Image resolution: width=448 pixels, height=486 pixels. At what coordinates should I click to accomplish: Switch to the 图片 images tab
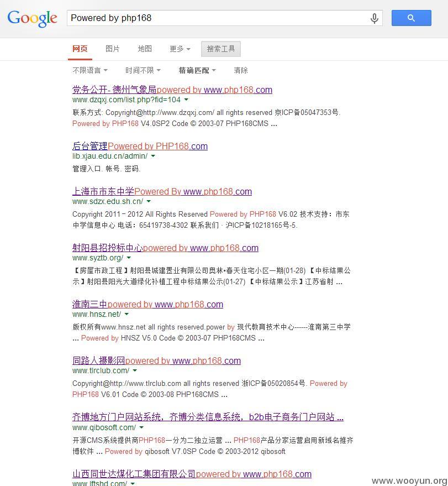113,49
